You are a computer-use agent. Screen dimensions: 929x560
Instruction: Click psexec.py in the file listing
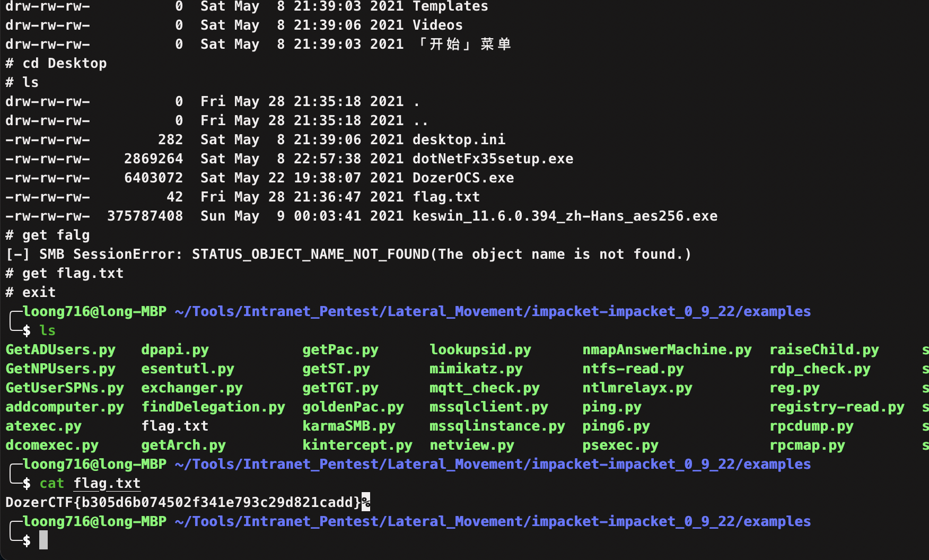tap(620, 445)
